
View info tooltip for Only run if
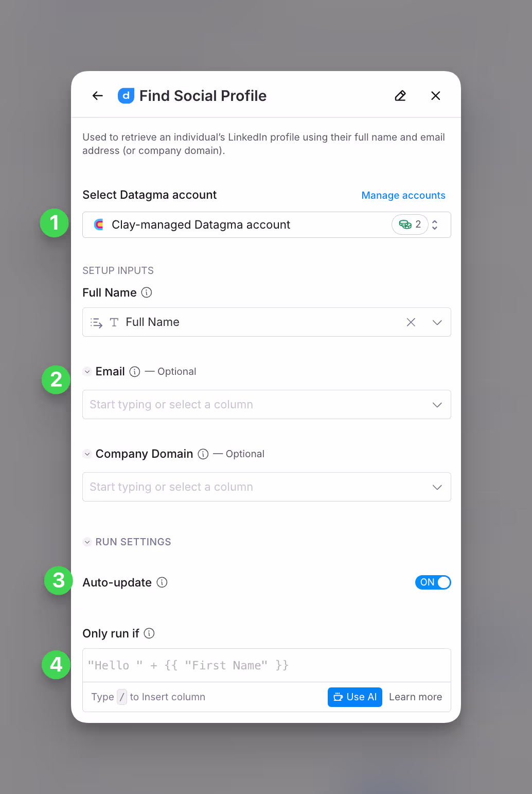click(x=149, y=633)
